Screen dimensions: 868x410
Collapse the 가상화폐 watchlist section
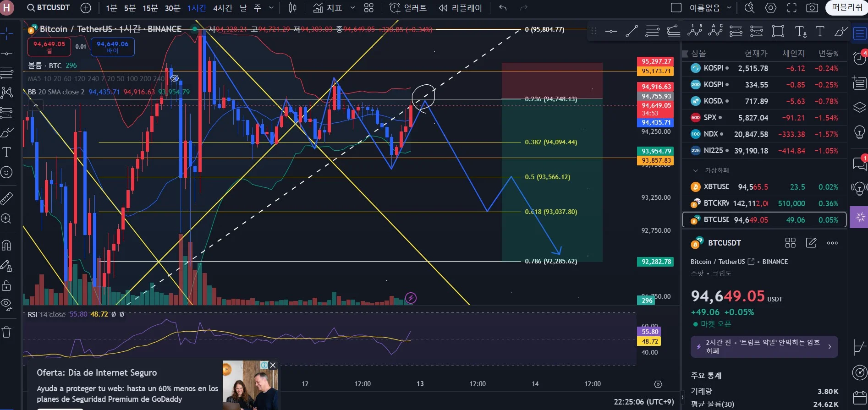click(696, 170)
